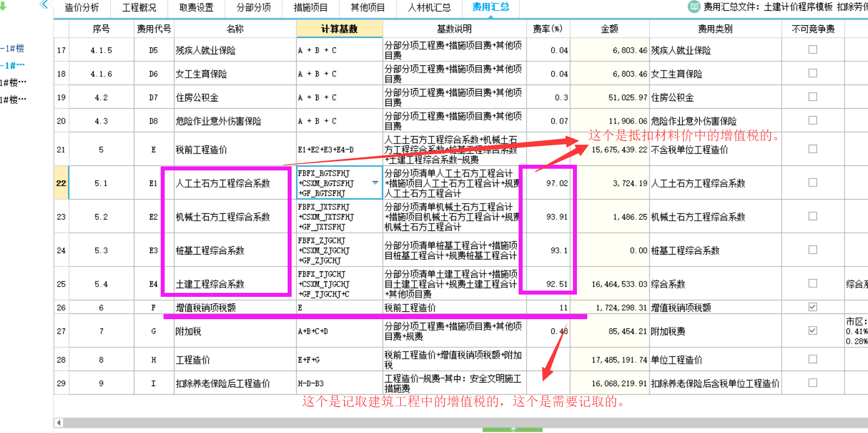
Task: Click the horizontal scrollbar track
Action: (x=465, y=423)
